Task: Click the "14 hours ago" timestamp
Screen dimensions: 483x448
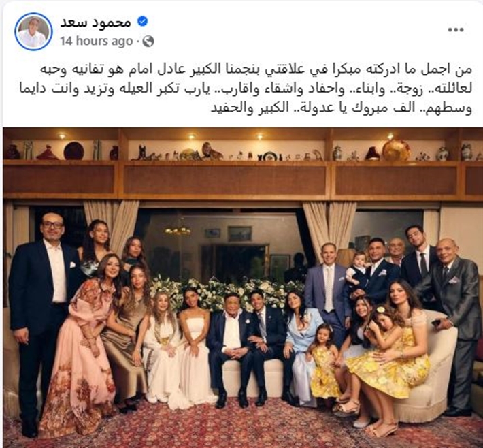Action: pos(97,41)
